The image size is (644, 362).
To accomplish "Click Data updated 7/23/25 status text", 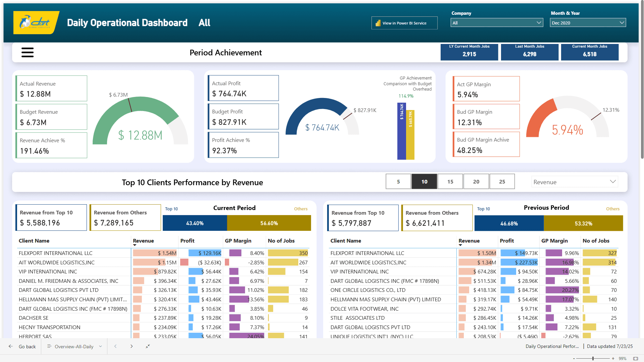I will (610, 346).
